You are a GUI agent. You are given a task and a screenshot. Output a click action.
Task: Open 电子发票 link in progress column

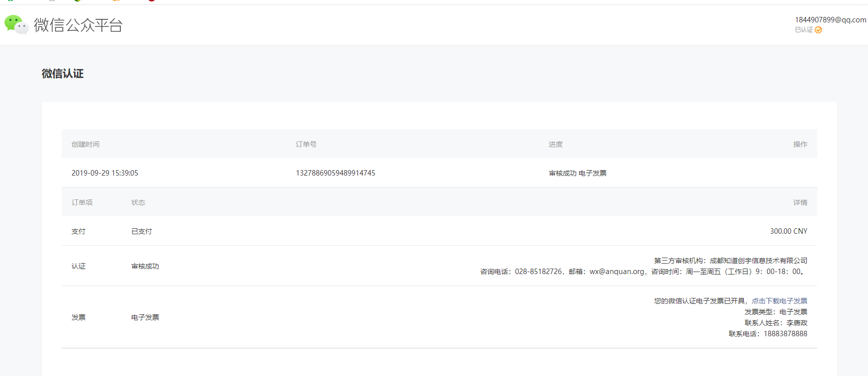point(593,173)
